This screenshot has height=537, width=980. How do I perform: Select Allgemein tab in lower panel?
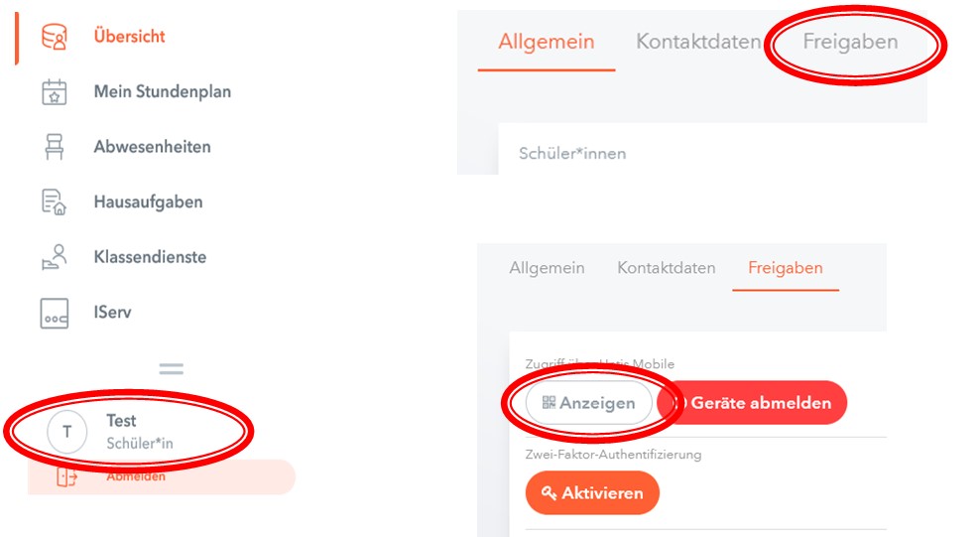[547, 268]
